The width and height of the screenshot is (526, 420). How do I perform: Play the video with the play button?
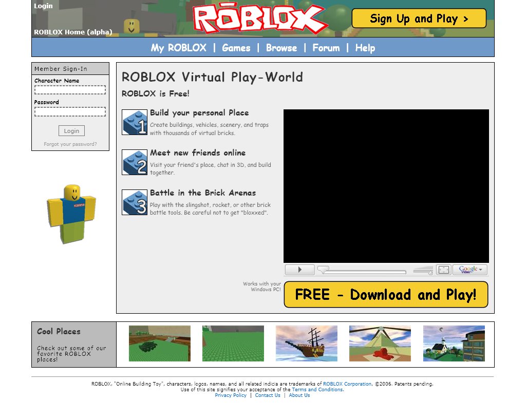[x=299, y=270]
